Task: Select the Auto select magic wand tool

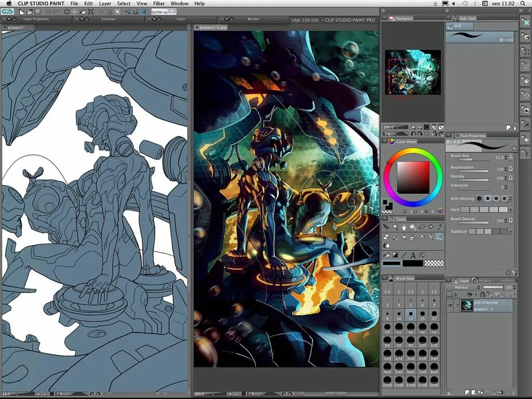Action: (431, 227)
